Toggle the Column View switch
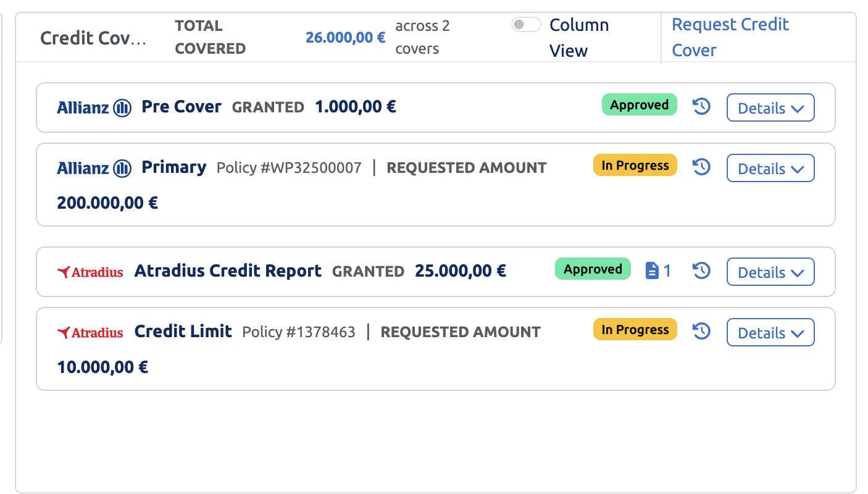Screen dimensions: 868x494 (526, 25)
